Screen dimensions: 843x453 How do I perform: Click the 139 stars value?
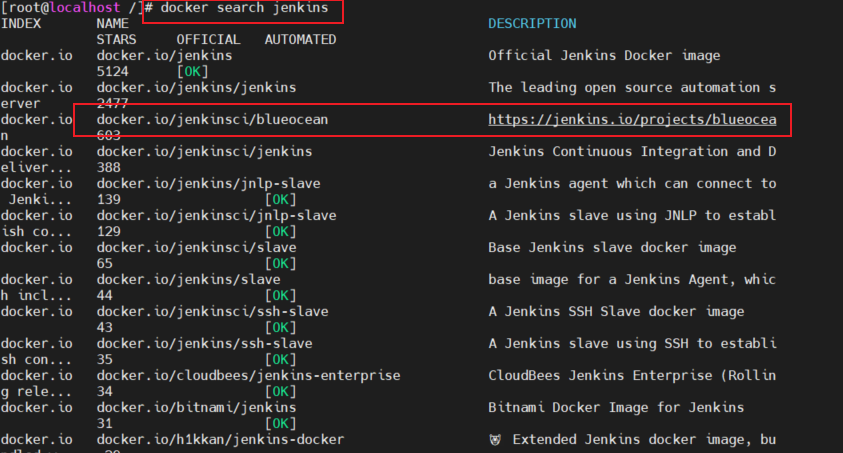point(109,200)
